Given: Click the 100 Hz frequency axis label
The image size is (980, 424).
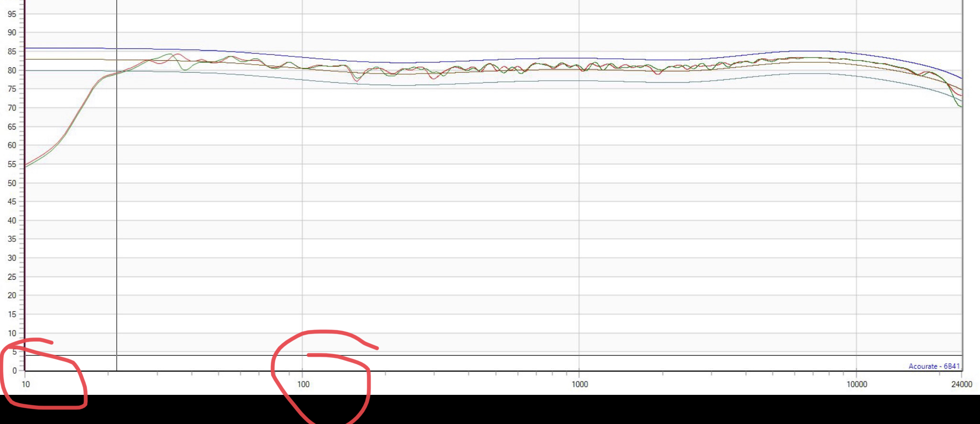Looking at the screenshot, I should (303, 384).
